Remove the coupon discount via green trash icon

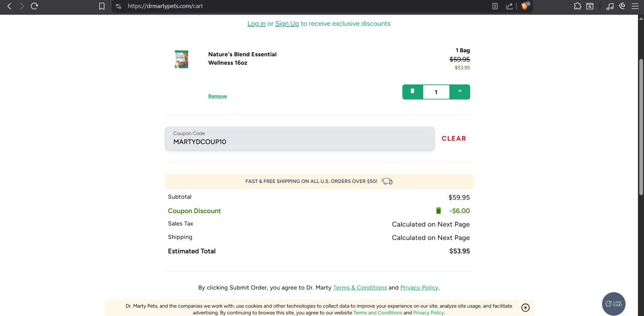coord(438,211)
